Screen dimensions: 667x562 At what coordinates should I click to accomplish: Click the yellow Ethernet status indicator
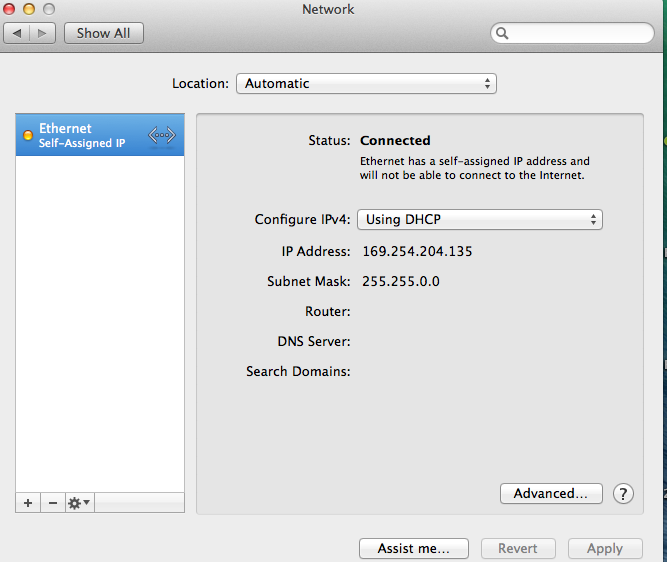(27, 135)
